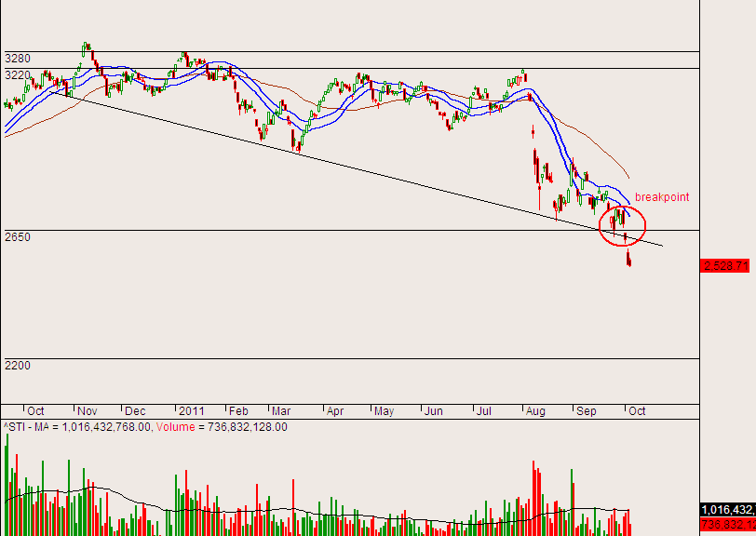This screenshot has height=536, width=756.
Task: Click the Aug marker on the time axis
Action: coord(535,410)
